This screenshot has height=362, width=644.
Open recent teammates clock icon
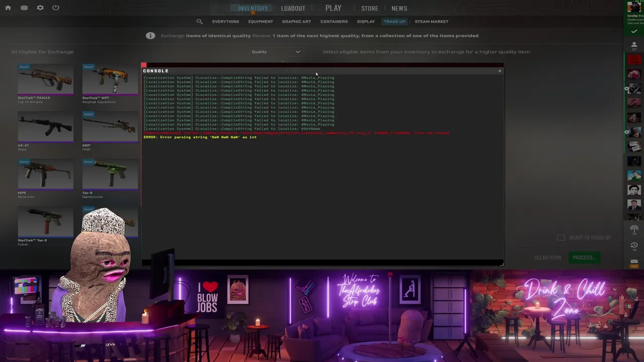pos(634,245)
